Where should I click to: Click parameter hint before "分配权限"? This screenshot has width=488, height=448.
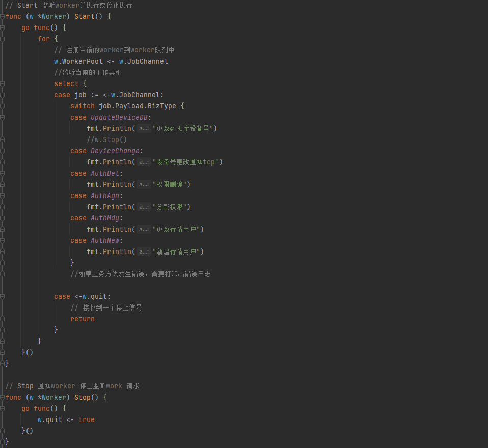(144, 207)
